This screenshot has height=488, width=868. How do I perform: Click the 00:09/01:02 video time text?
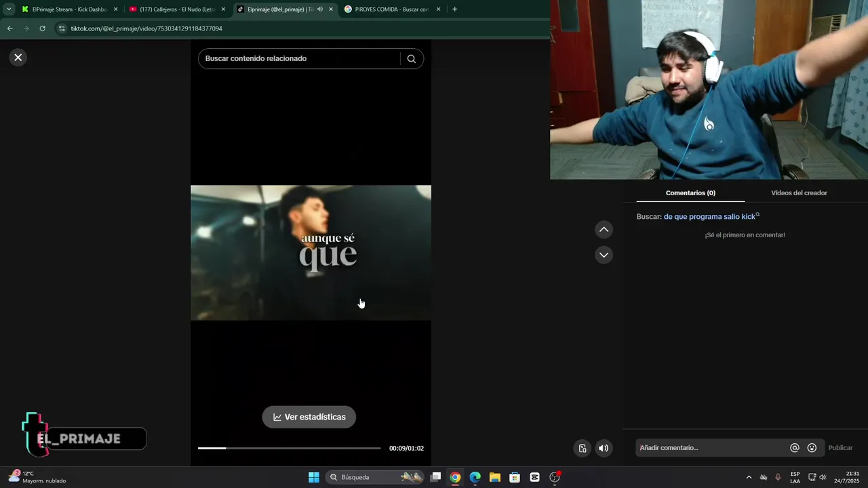point(406,448)
